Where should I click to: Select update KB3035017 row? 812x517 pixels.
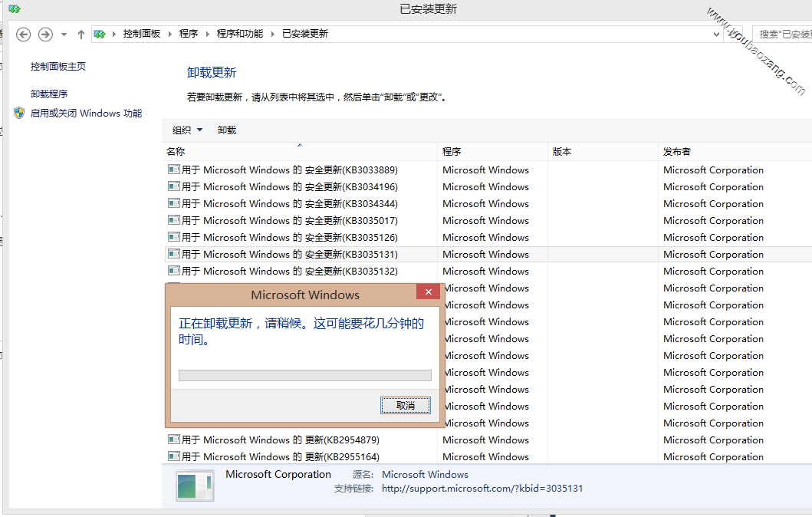point(489,220)
